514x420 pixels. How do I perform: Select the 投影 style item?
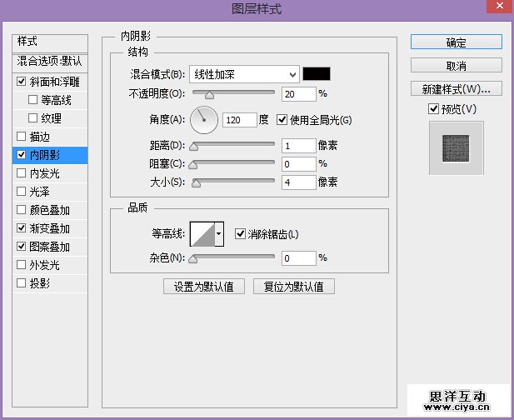[40, 283]
